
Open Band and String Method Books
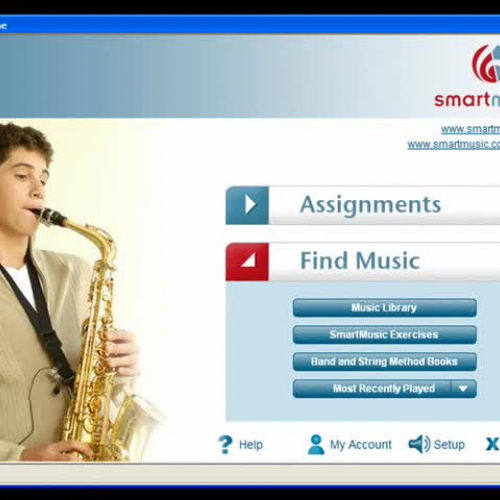(x=385, y=362)
